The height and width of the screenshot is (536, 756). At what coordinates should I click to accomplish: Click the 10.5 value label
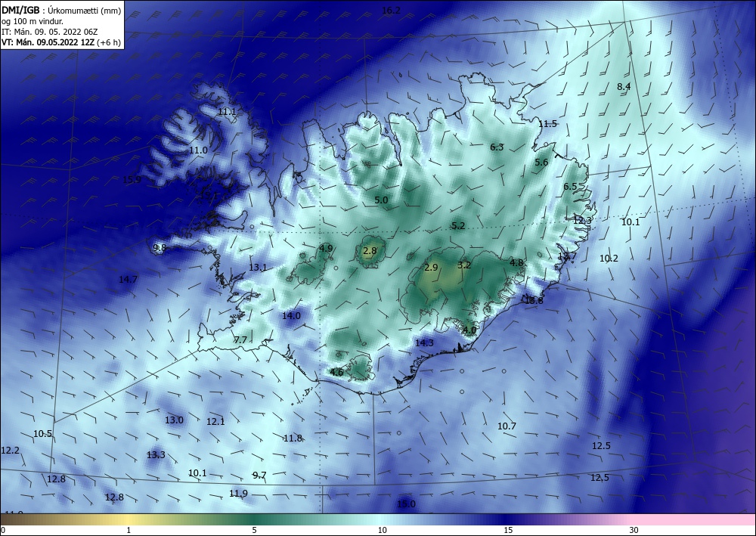[x=42, y=433]
